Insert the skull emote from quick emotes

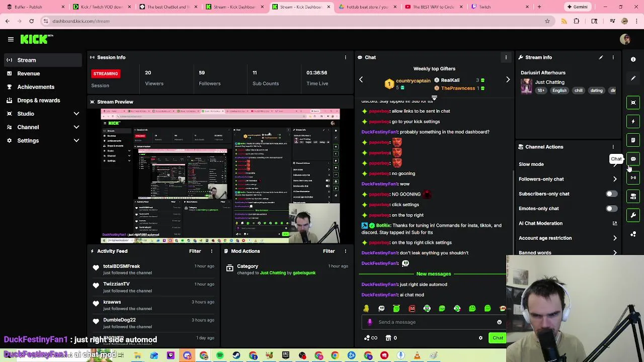click(x=381, y=308)
